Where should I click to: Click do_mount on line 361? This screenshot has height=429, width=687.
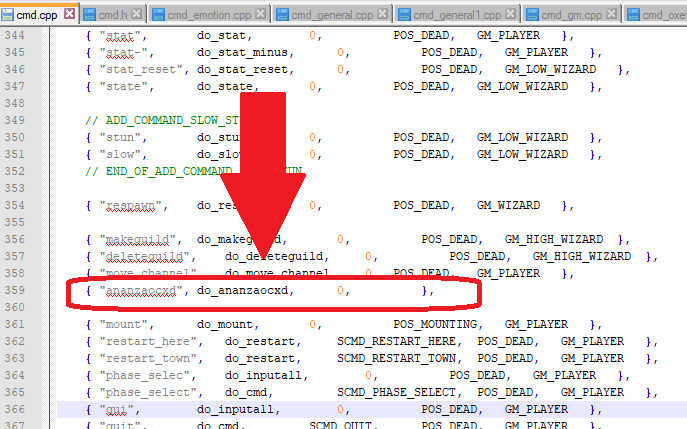(x=225, y=324)
